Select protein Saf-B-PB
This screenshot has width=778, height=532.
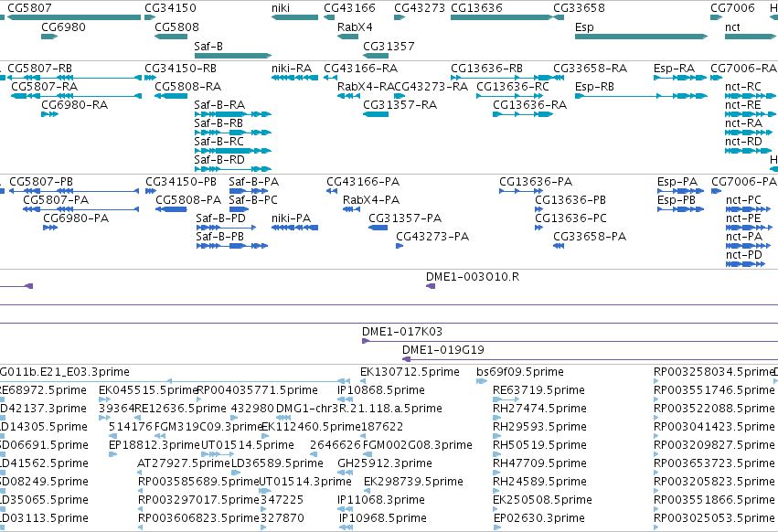pyautogui.click(x=231, y=246)
